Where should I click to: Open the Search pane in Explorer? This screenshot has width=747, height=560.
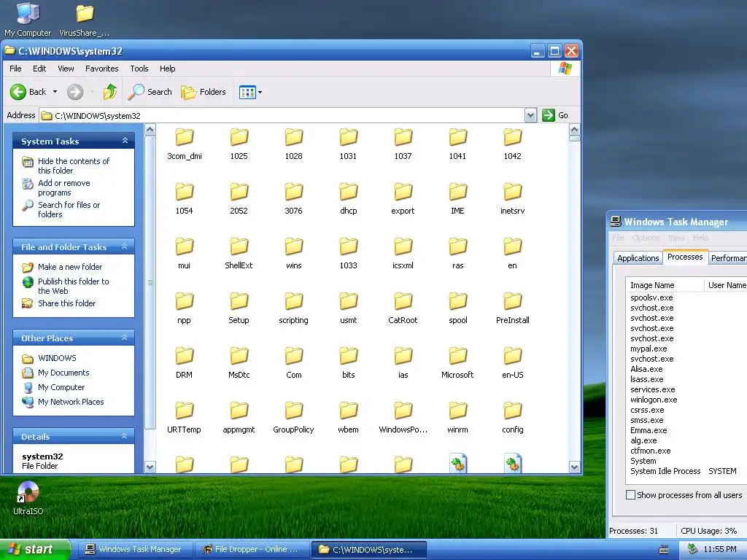(x=150, y=92)
